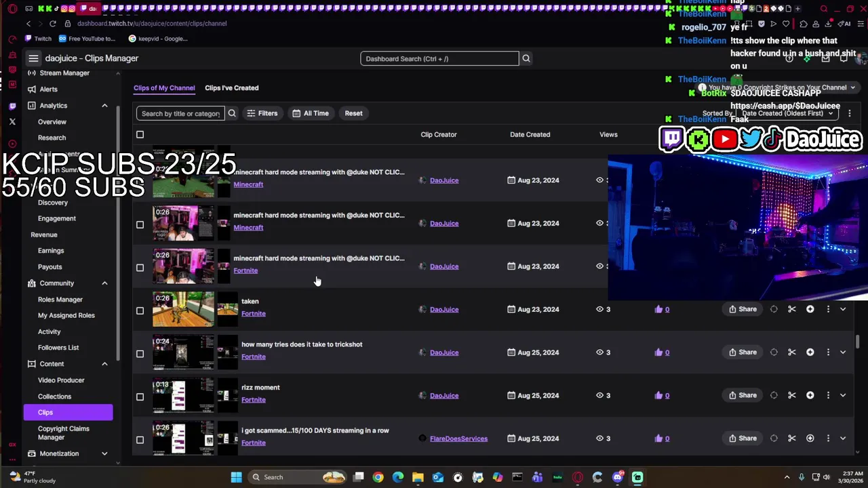The width and height of the screenshot is (868, 488).
Task: Click the clips list vertical scrollbar thumb
Action: pos(858,342)
